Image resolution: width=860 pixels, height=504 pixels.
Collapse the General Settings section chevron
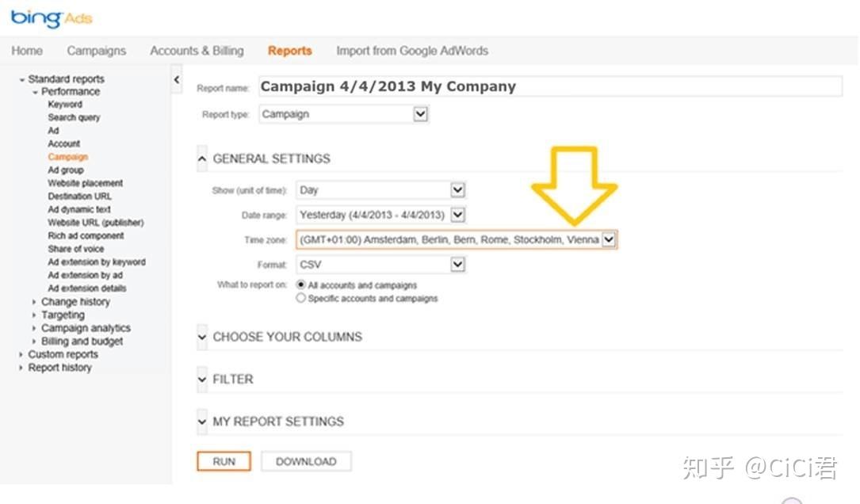202,159
